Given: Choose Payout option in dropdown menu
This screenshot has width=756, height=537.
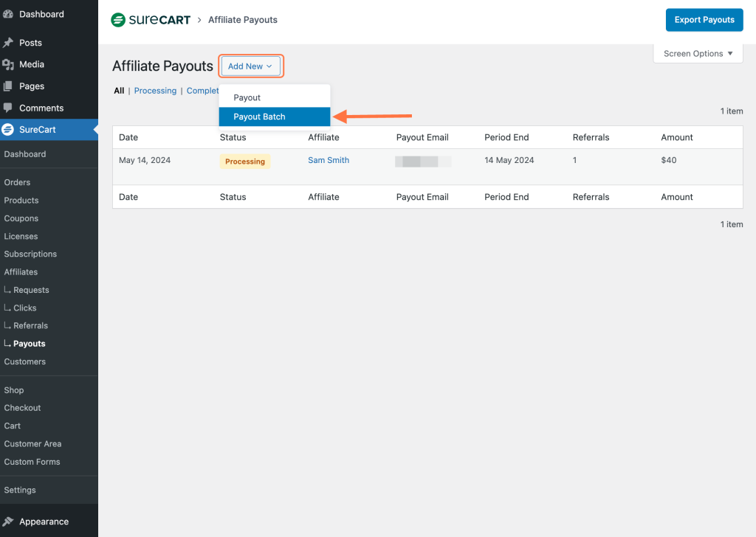Looking at the screenshot, I should 247,97.
